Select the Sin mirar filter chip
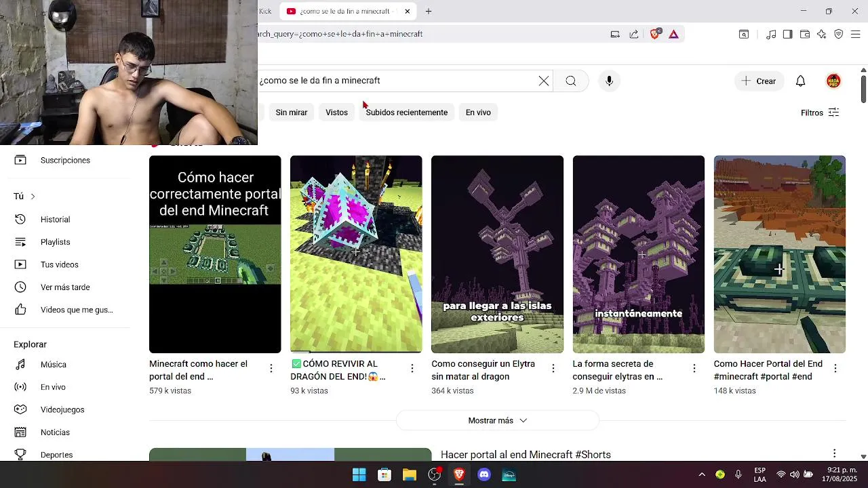The height and width of the screenshot is (488, 868). 292,113
